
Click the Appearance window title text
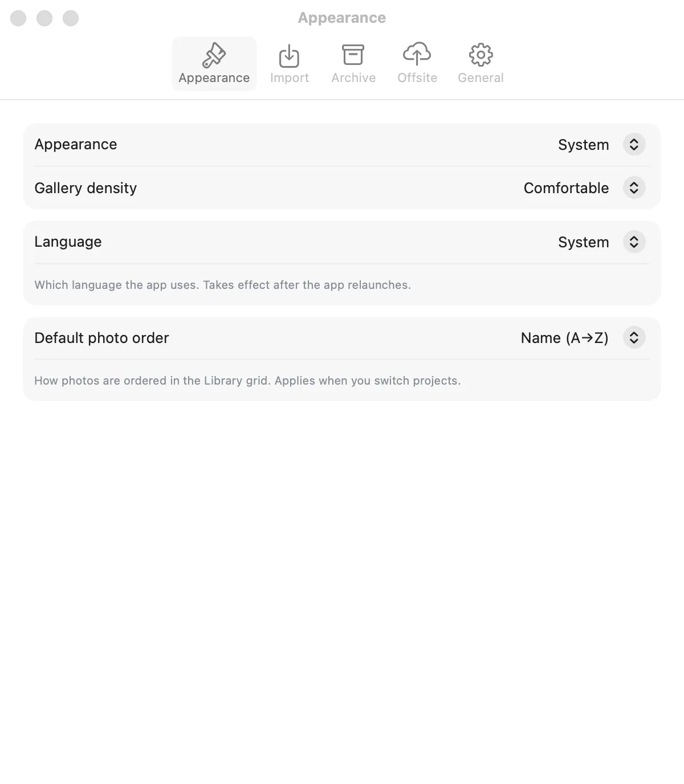(342, 18)
